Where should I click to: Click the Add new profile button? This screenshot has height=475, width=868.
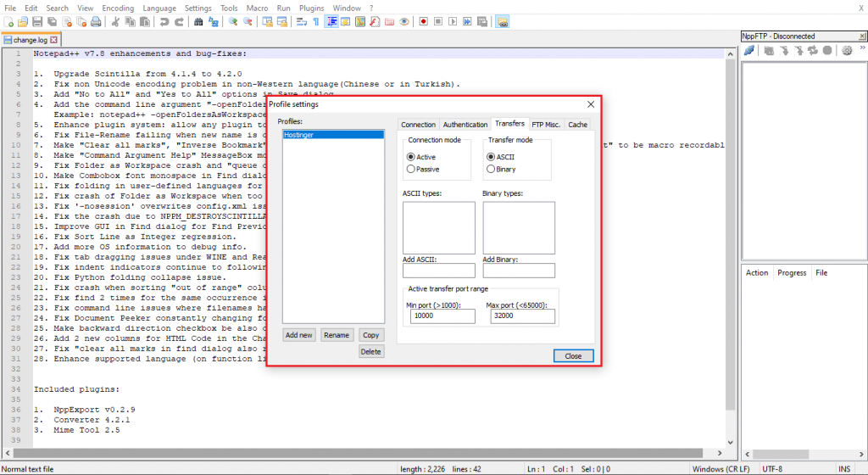(x=299, y=335)
